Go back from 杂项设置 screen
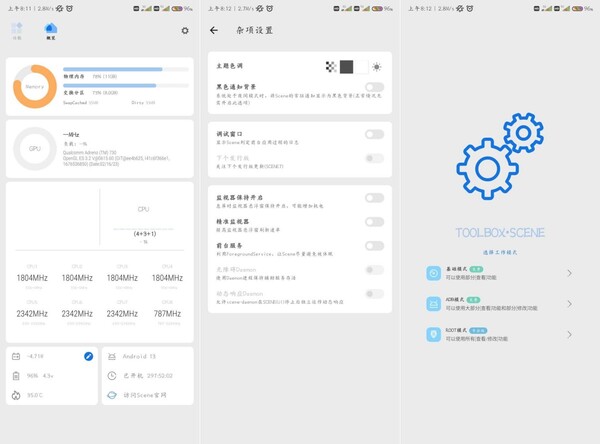 tap(214, 30)
